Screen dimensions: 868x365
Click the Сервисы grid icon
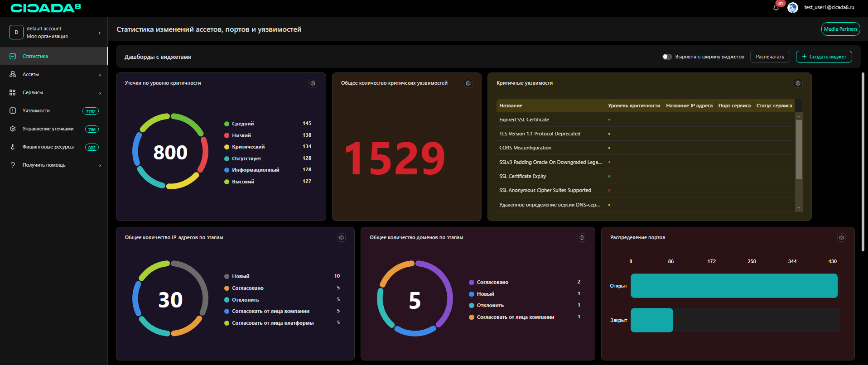pyautogui.click(x=13, y=92)
